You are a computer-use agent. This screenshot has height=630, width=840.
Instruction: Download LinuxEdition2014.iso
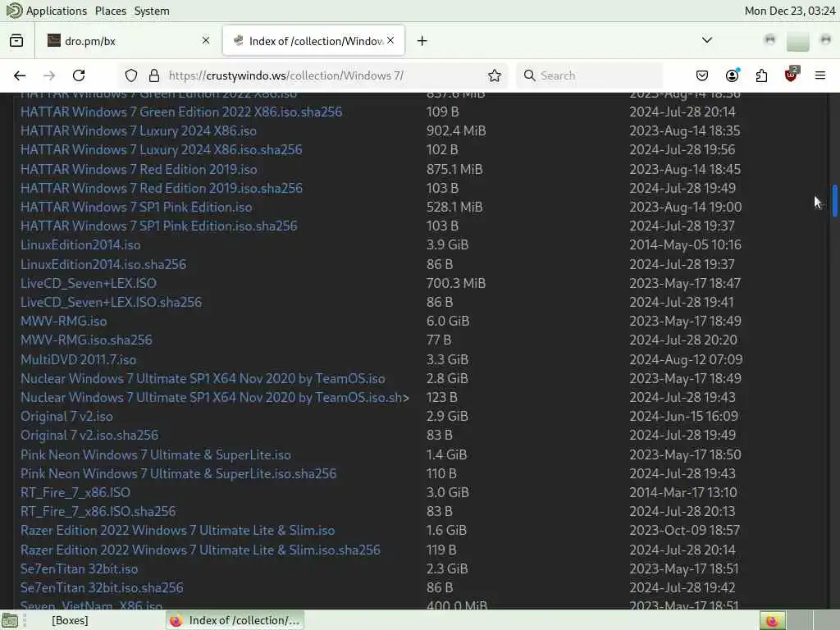(x=80, y=244)
